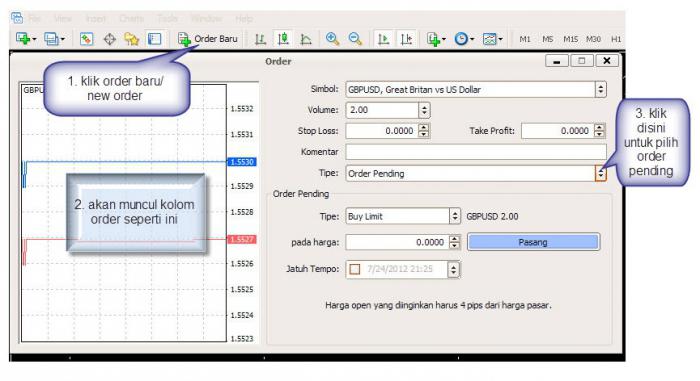Select the M30 timeframe
This screenshot has height=381, width=700.
tap(593, 39)
